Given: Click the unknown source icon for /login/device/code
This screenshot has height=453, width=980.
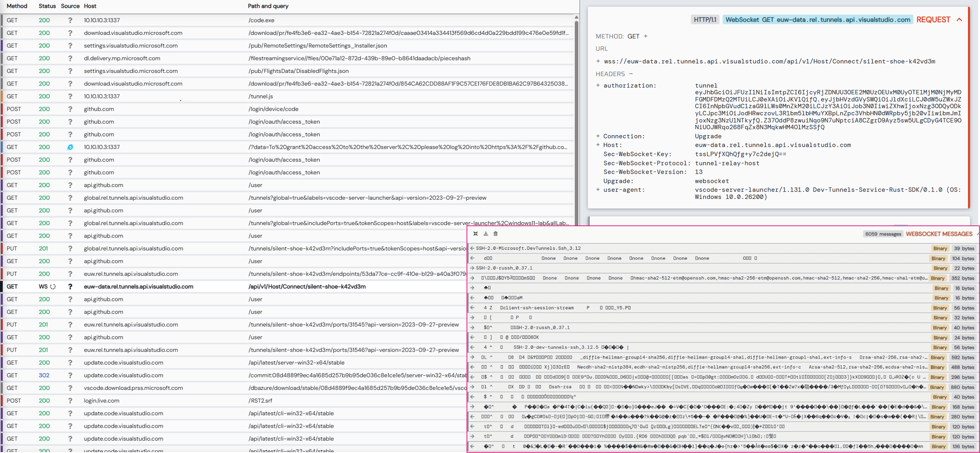Looking at the screenshot, I should tap(70, 109).
